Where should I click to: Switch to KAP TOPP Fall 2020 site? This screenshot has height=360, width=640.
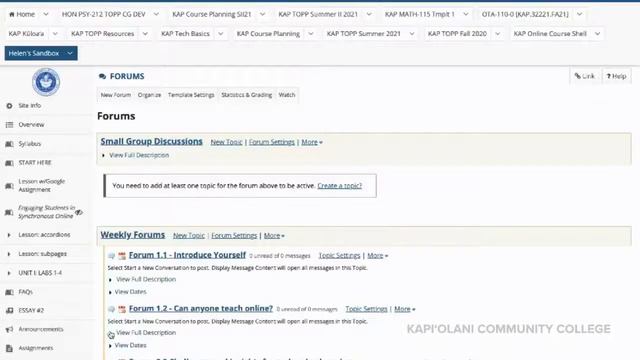pos(457,34)
